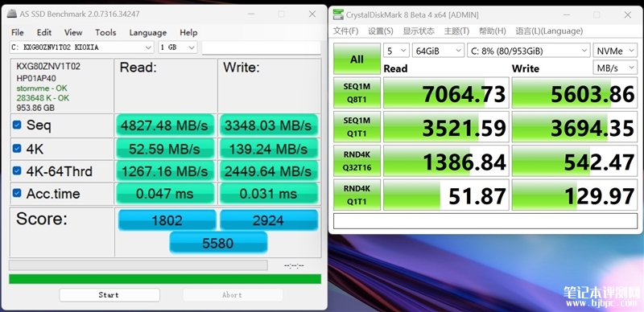Expand the 1 GB test size dropdown
The height and width of the screenshot is (312, 644).
pyautogui.click(x=178, y=47)
